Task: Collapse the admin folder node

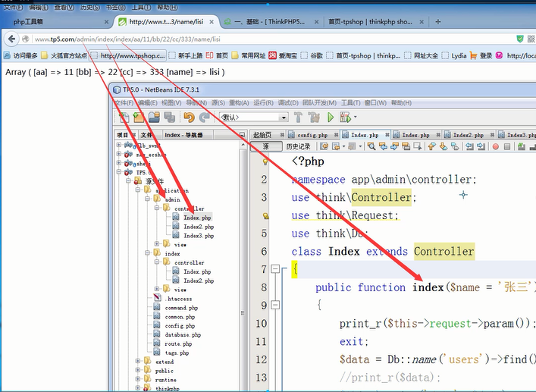Action: click(x=147, y=199)
